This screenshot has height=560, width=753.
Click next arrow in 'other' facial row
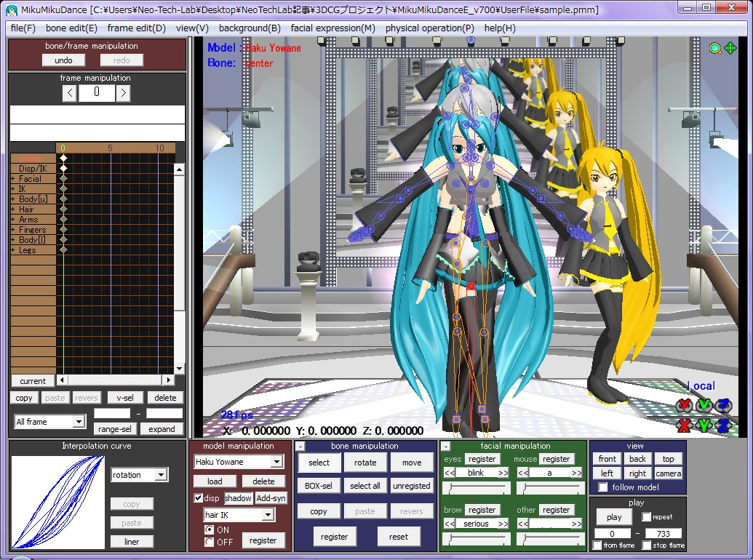(576, 524)
